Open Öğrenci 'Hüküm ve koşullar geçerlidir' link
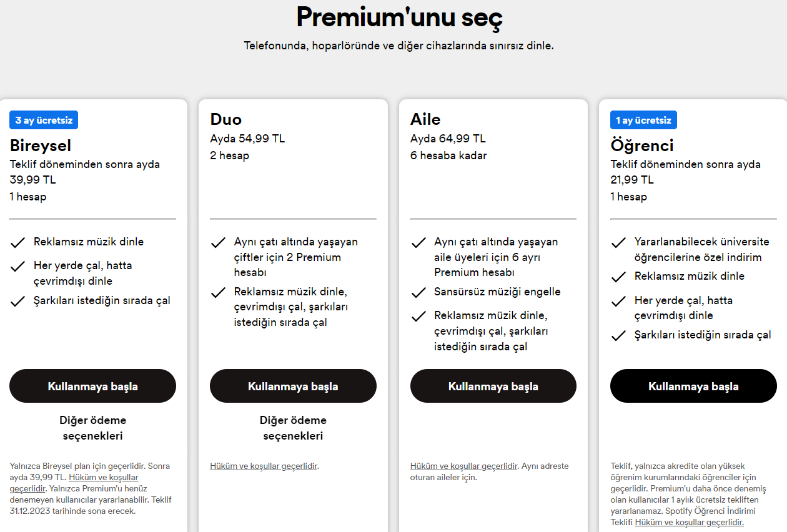787x532 pixels. click(689, 522)
